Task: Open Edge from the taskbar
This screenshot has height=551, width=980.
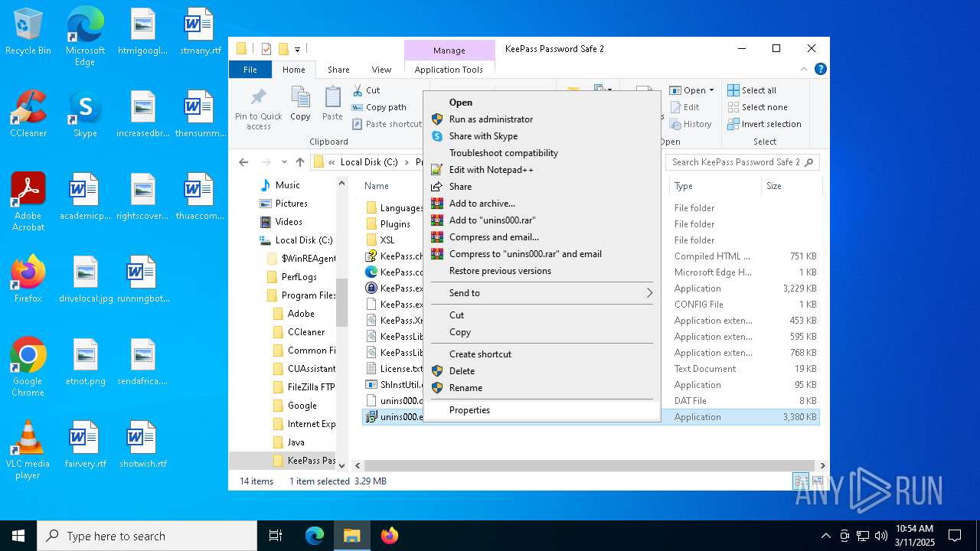Action: pyautogui.click(x=315, y=536)
